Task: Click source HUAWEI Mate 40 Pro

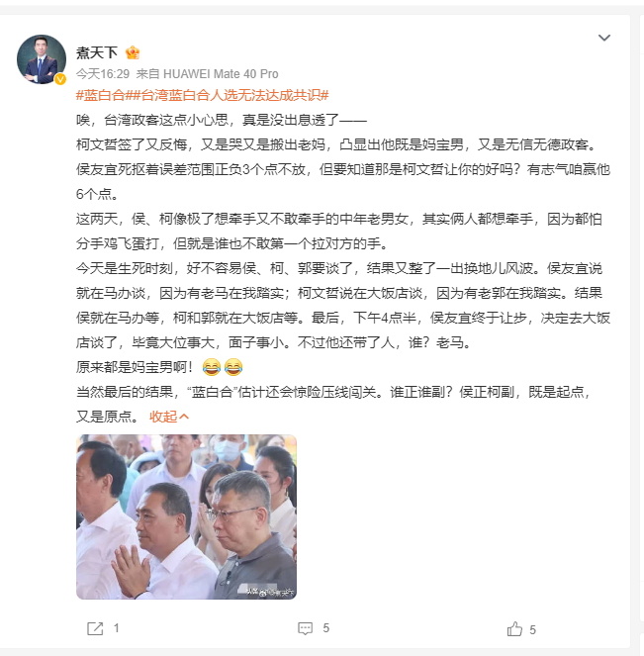Action: point(221,74)
